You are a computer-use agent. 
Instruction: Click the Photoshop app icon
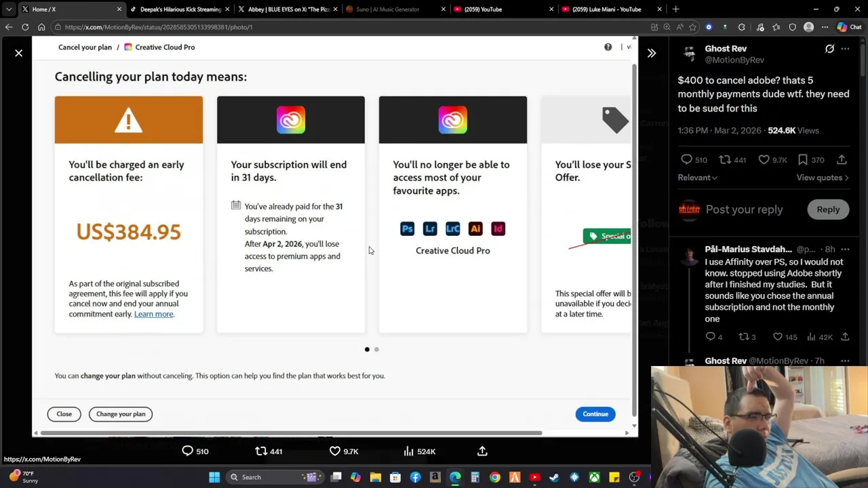pos(407,229)
